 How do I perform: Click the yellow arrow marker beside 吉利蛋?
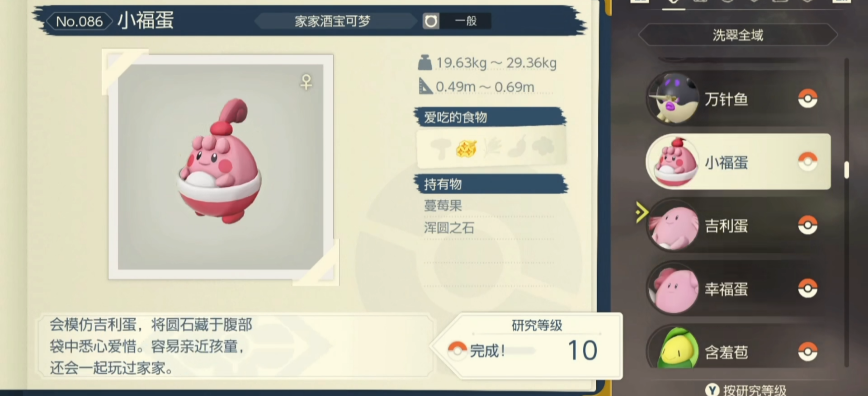pyautogui.click(x=642, y=212)
